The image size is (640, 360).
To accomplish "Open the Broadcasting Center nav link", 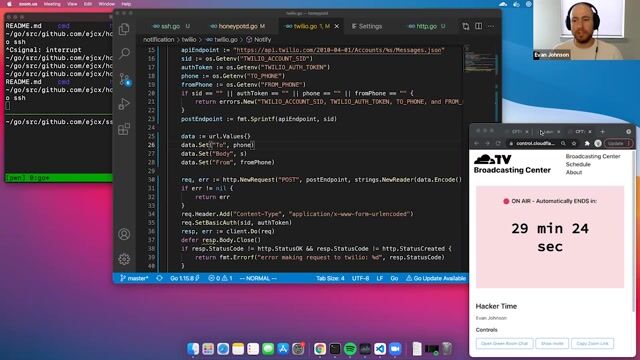I will tap(593, 156).
